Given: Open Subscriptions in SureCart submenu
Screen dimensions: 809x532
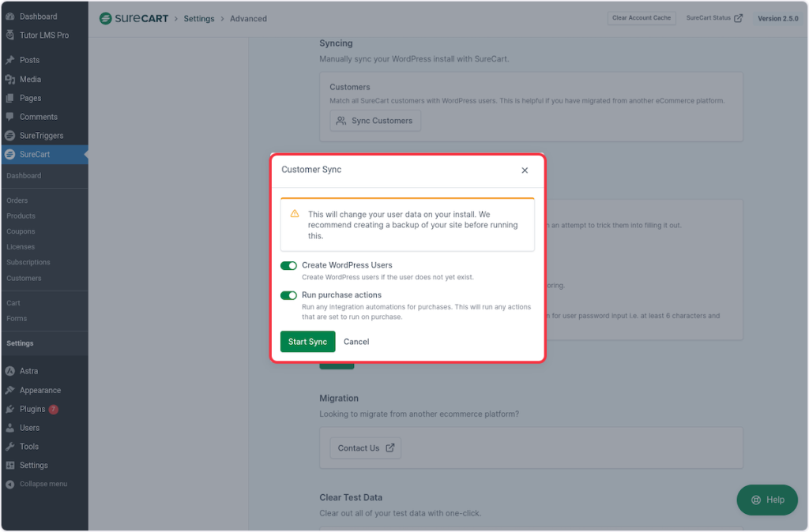Looking at the screenshot, I should [x=28, y=262].
